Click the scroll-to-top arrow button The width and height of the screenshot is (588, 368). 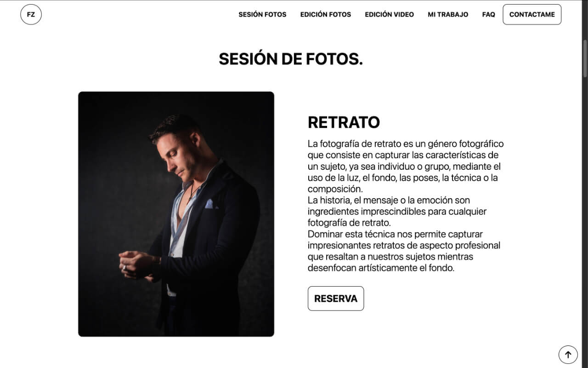tap(568, 355)
